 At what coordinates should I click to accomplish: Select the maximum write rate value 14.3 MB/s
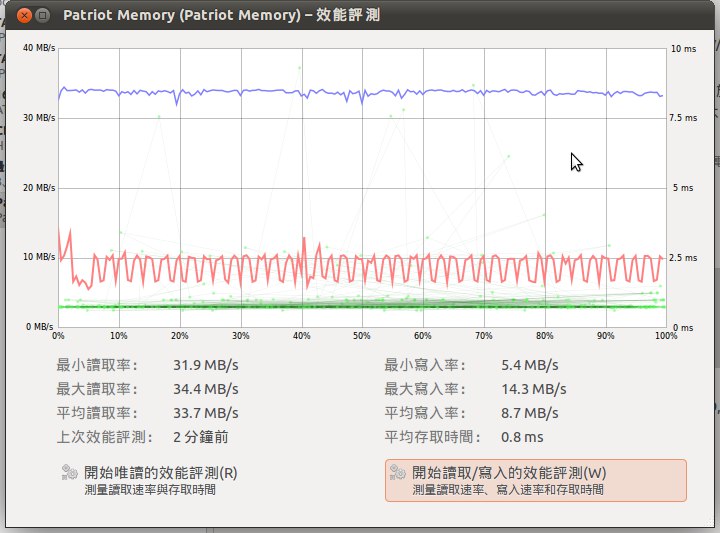[x=534, y=389]
